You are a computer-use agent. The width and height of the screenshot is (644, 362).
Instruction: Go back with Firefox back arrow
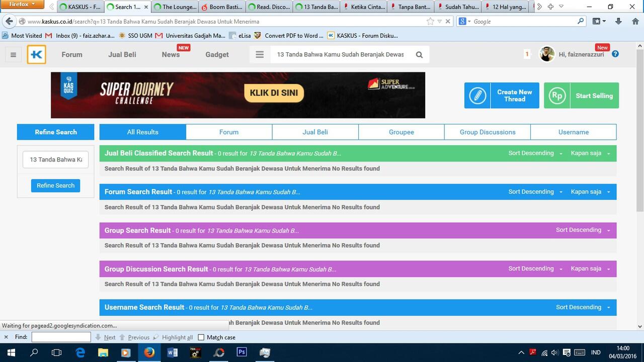[x=9, y=21]
